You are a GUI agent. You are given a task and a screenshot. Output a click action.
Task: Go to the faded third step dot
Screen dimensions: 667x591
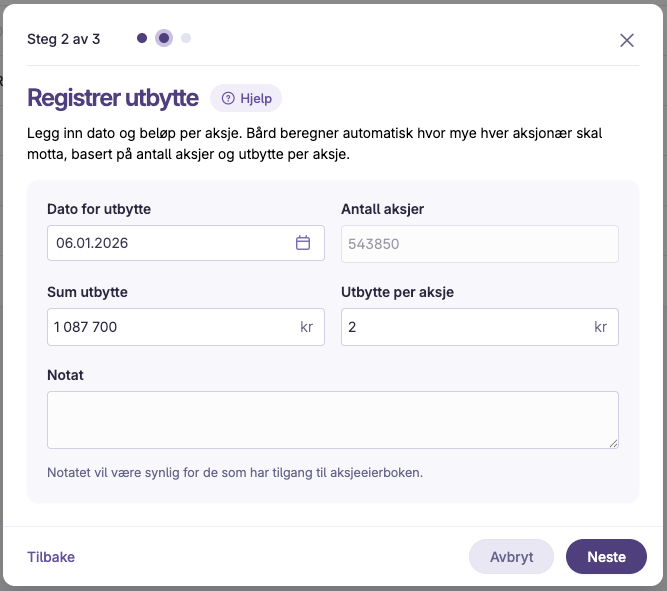coord(186,38)
